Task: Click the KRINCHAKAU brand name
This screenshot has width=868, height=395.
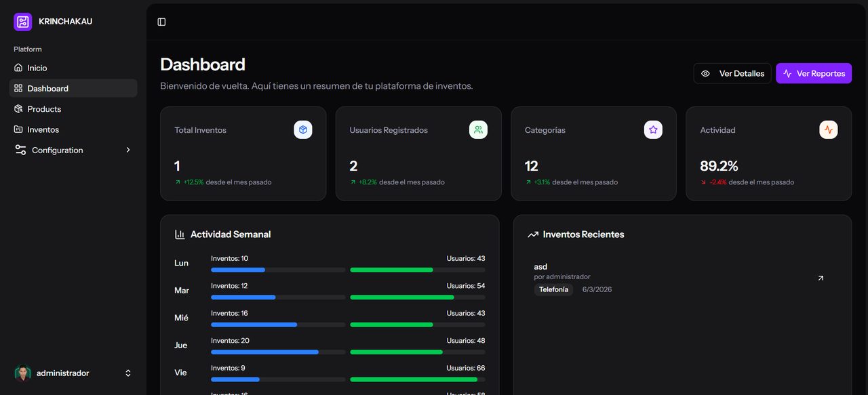Action: pos(66,22)
